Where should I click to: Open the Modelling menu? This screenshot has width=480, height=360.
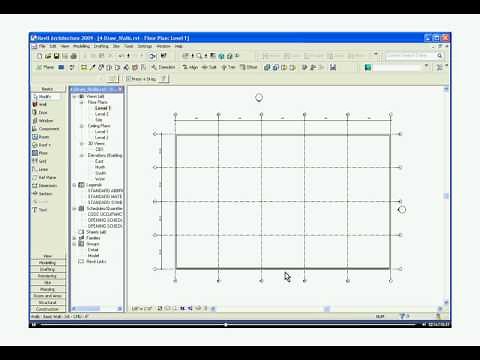tap(81, 46)
